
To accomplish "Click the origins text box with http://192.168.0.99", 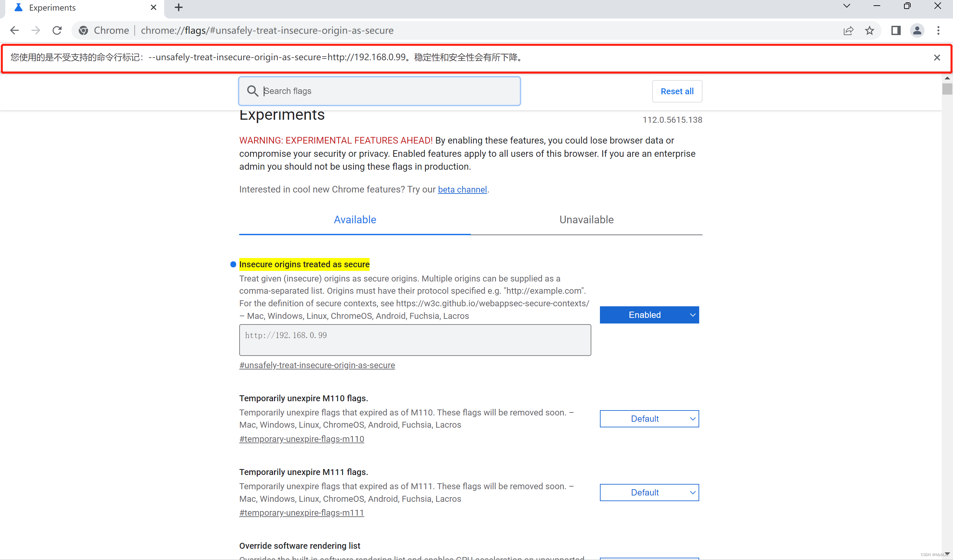I will 415,340.
